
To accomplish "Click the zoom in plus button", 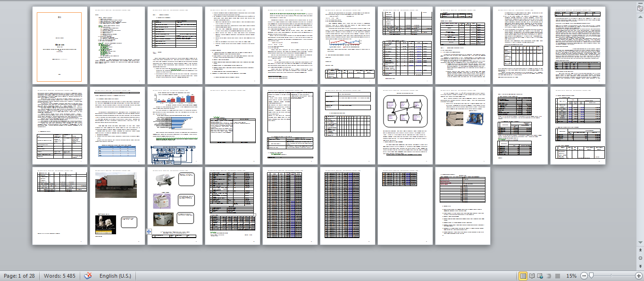I will 639,276.
